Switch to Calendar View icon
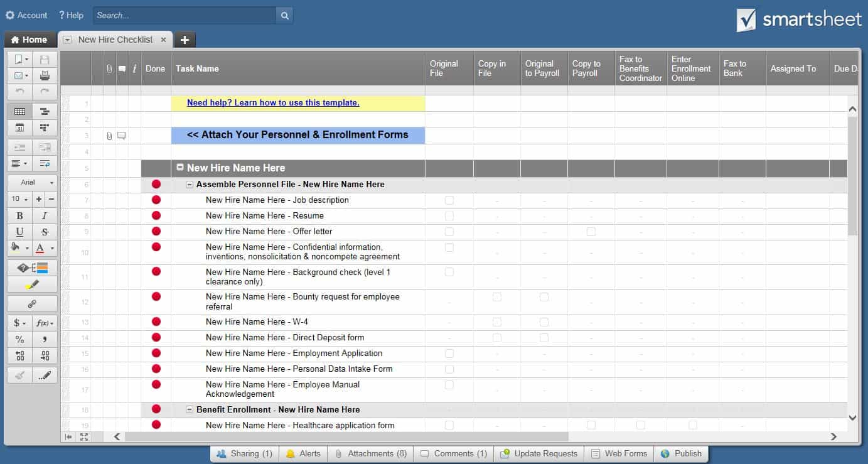This screenshot has width=868, height=464. coord(19,127)
